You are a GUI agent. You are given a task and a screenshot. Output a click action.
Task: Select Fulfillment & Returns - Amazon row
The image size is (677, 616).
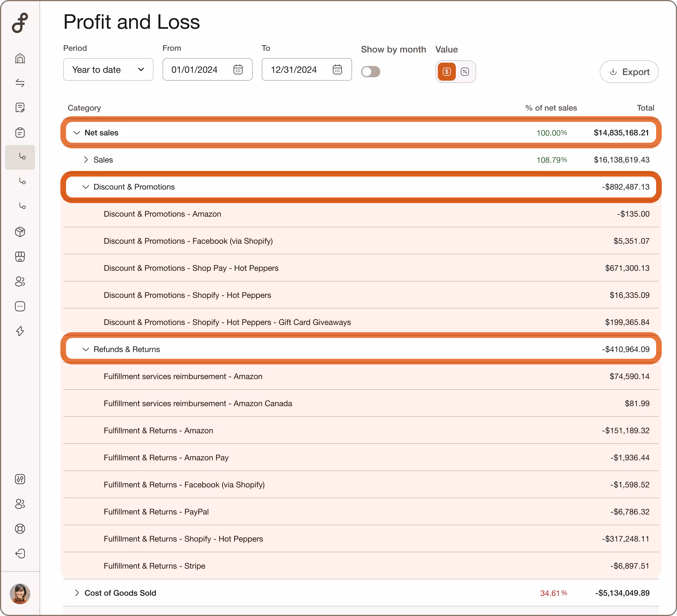tap(361, 431)
